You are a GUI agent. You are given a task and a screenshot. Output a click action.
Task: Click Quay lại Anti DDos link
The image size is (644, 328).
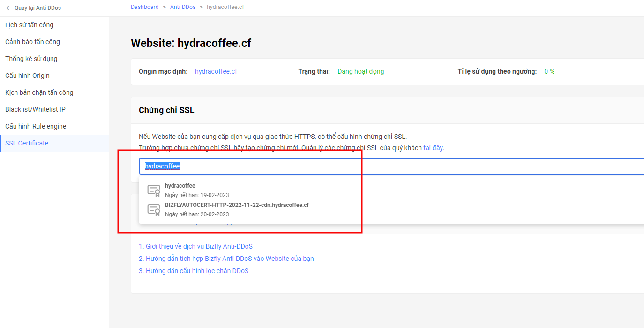pyautogui.click(x=37, y=8)
